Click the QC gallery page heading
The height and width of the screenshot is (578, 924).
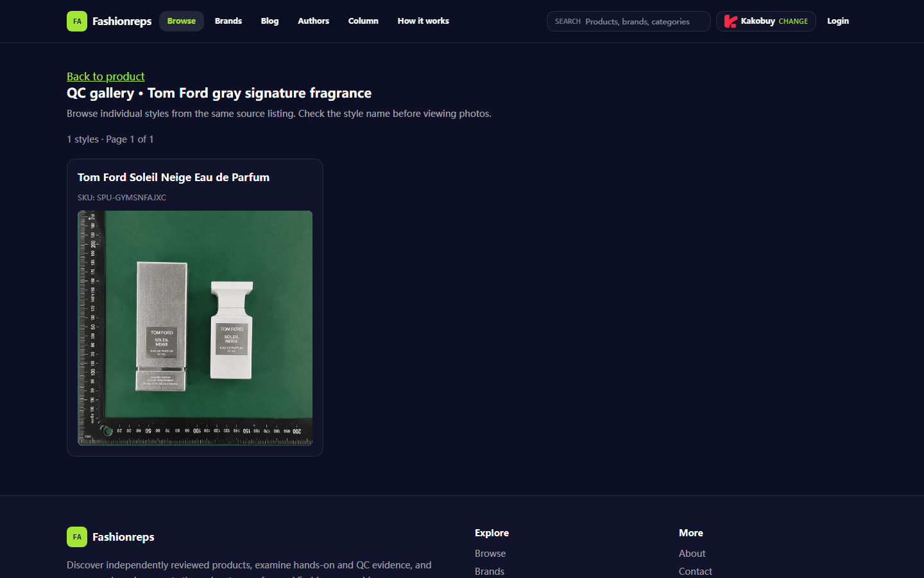click(219, 93)
